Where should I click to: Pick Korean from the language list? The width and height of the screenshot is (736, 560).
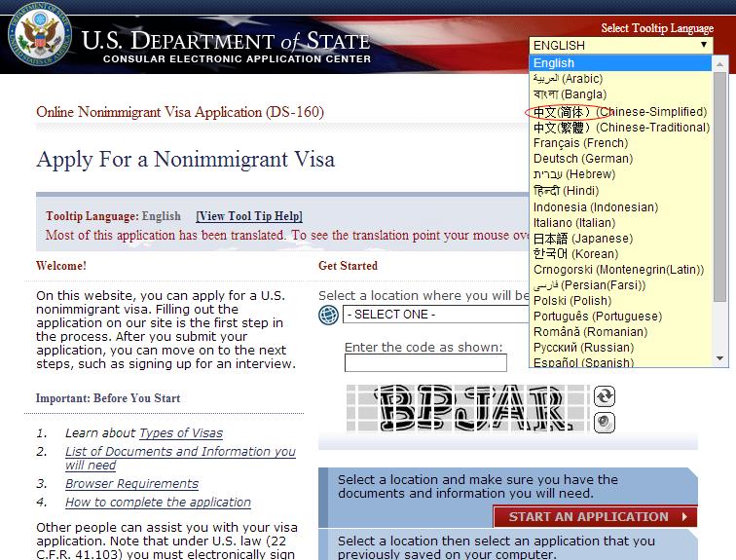[x=620, y=253]
